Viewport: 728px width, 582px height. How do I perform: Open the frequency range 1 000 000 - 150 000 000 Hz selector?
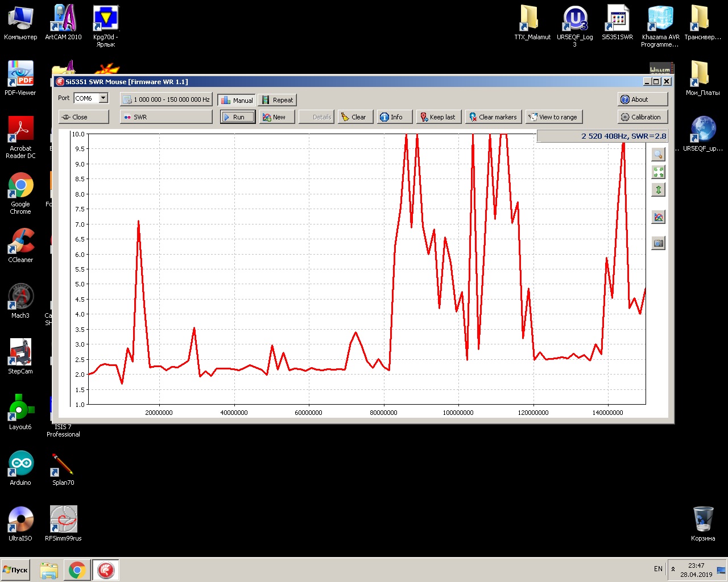tap(166, 100)
